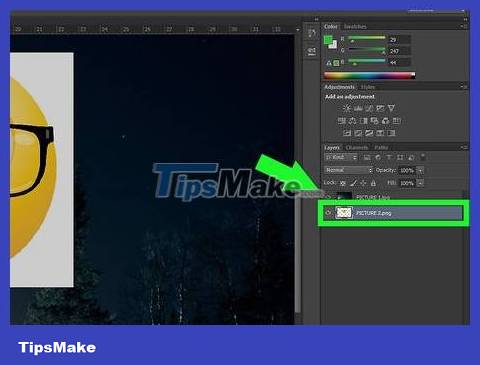The image size is (480, 365).
Task: Add a Color Lookup adjustment
Action: point(396,121)
